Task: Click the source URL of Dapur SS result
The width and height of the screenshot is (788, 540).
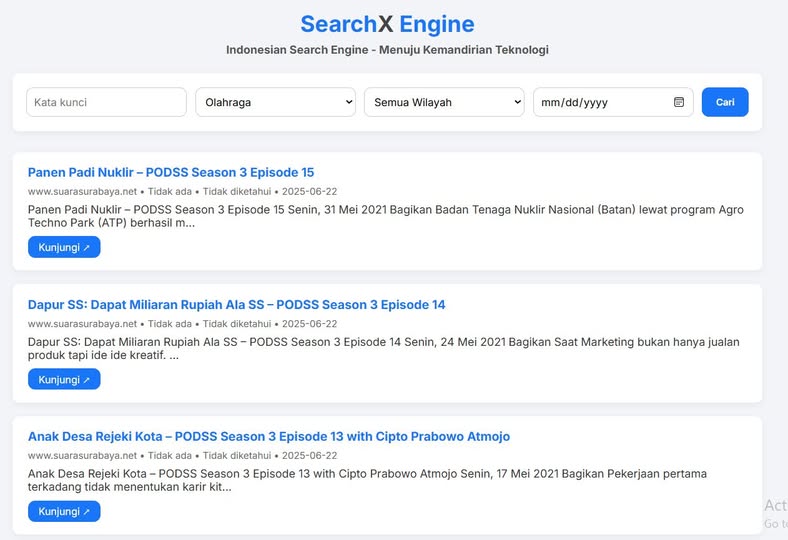Action: click(82, 324)
